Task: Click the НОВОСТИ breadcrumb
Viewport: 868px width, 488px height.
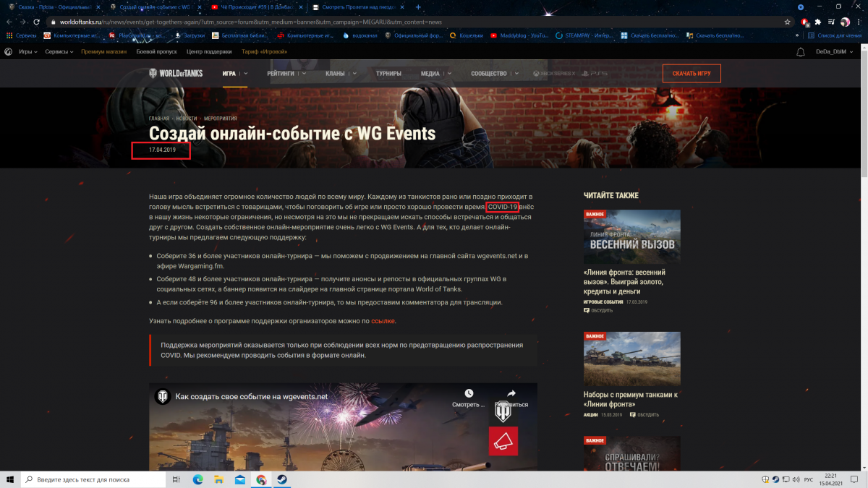Action: (x=187, y=119)
